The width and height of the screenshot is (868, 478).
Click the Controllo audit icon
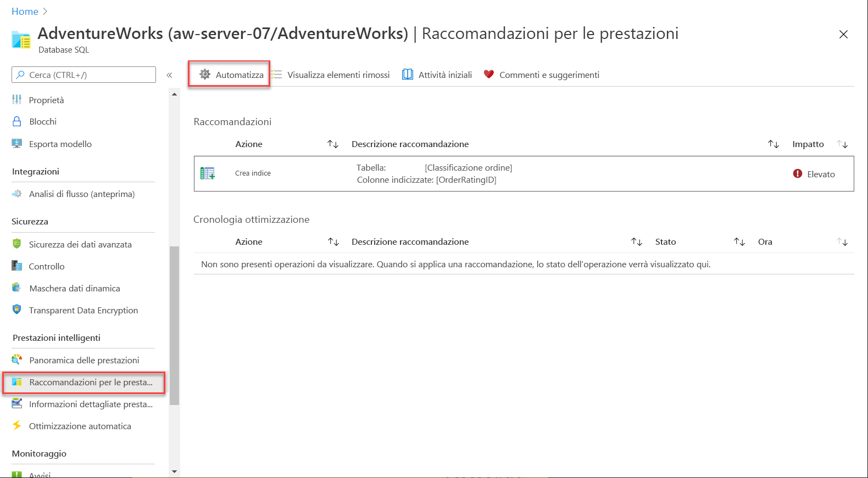click(17, 266)
